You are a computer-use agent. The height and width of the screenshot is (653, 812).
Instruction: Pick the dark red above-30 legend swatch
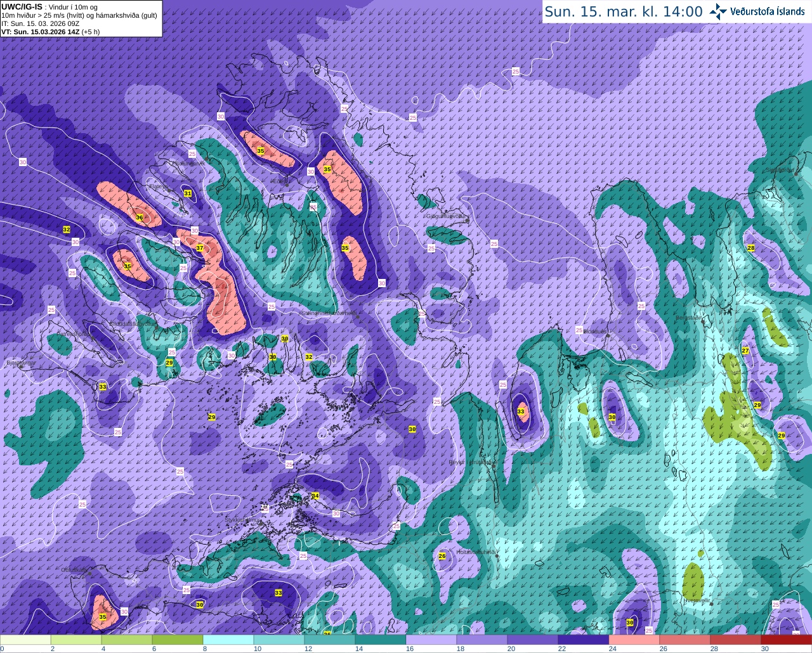(787, 640)
